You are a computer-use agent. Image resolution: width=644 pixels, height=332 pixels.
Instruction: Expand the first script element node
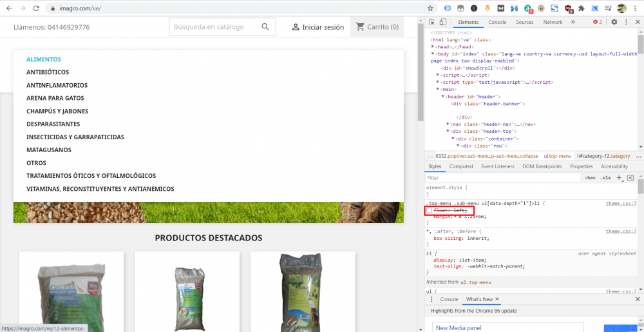click(x=438, y=75)
